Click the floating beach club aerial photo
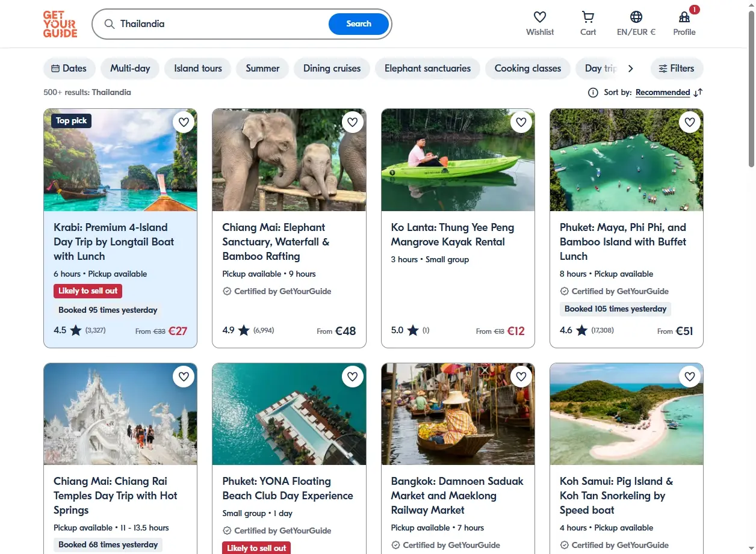Image resolution: width=756 pixels, height=554 pixels. pos(289,414)
